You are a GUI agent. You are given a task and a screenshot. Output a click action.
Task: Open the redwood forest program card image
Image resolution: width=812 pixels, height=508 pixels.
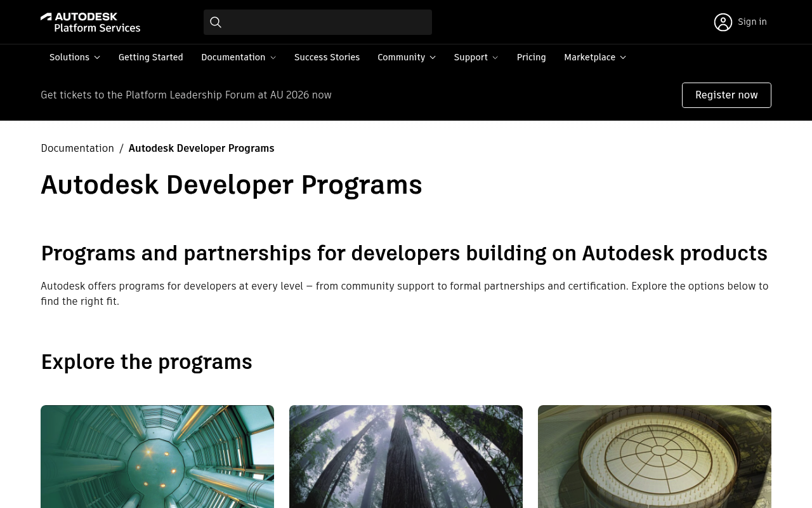point(406,457)
